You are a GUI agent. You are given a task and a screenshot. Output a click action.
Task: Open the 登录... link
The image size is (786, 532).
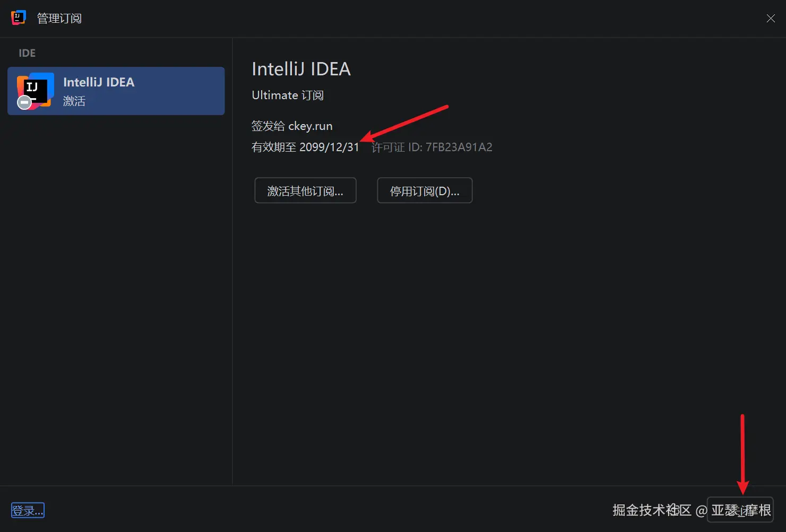(x=28, y=510)
